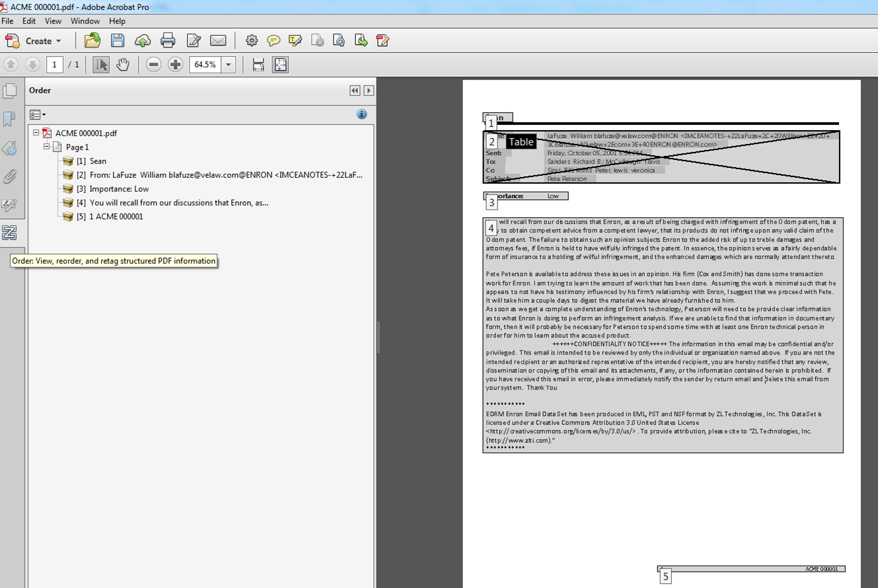Click the fit one full page icon

(x=280, y=65)
